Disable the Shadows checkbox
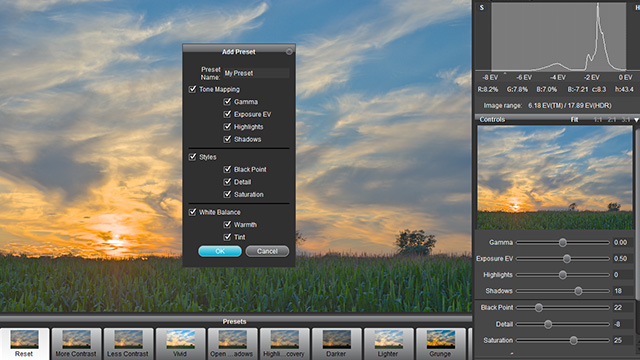This screenshot has height=360, width=640. [x=227, y=139]
